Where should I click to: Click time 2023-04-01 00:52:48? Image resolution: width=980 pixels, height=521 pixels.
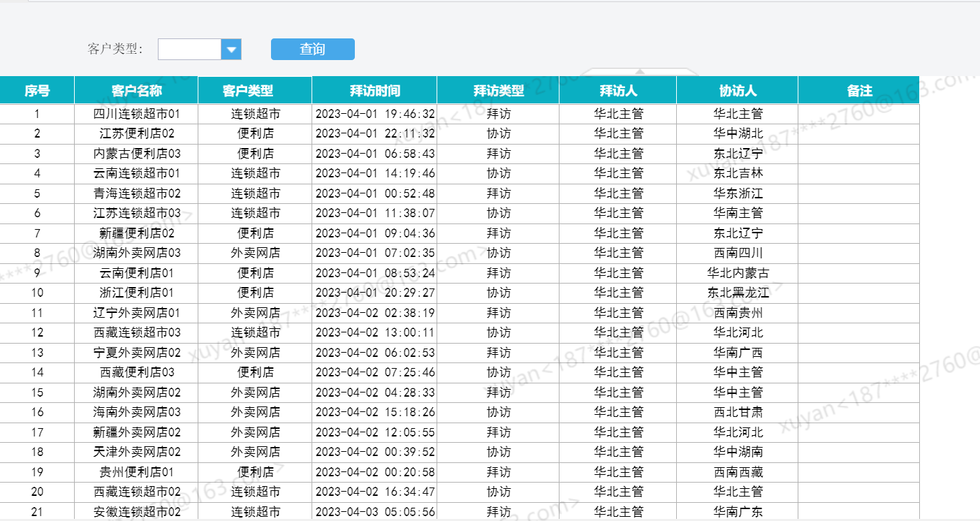(375, 193)
